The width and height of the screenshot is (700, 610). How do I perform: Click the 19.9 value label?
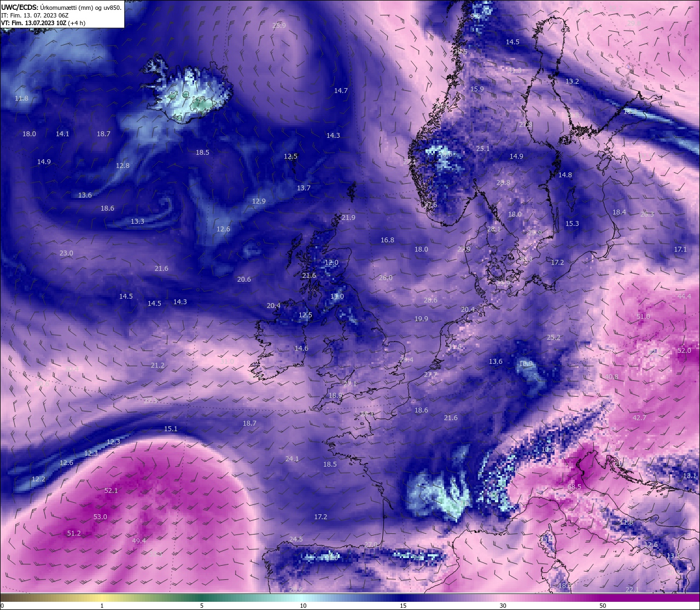tap(421, 318)
